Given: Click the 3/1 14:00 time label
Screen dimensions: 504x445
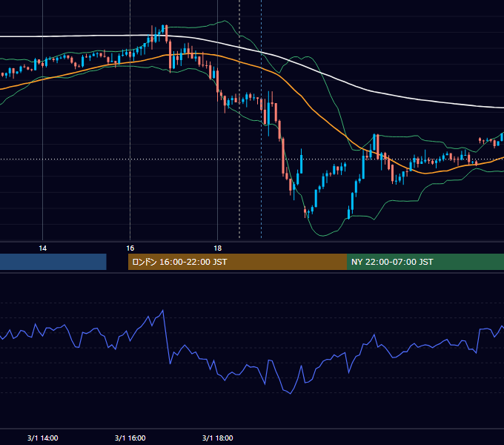Looking at the screenshot, I should [42, 438].
